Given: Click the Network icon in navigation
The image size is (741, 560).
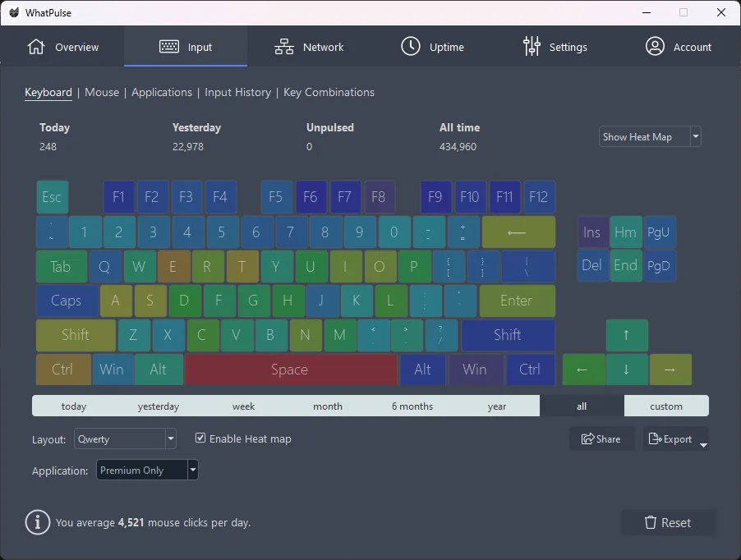Looking at the screenshot, I should (284, 47).
